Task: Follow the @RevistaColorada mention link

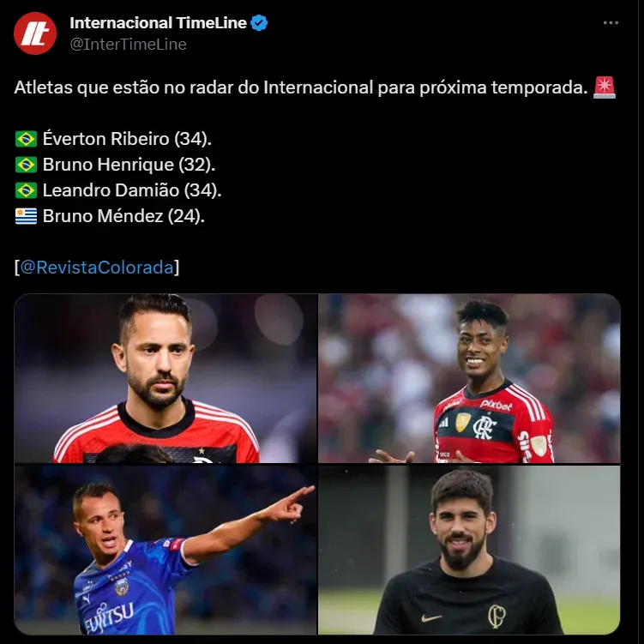Action: (97, 268)
